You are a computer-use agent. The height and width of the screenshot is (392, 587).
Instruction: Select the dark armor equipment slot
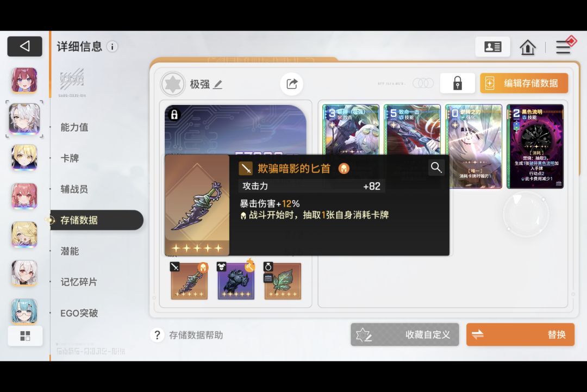tap(236, 281)
